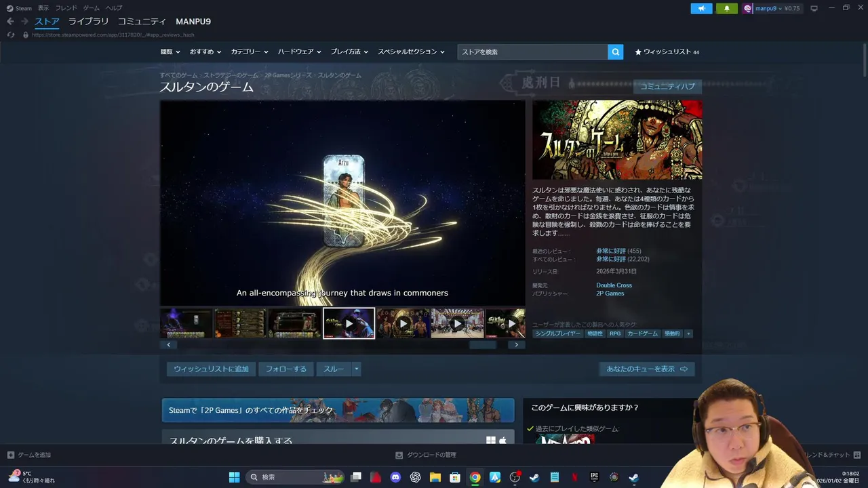Select the first screenshot thumbnail
Viewport: 868px width, 488px height.
coord(186,323)
